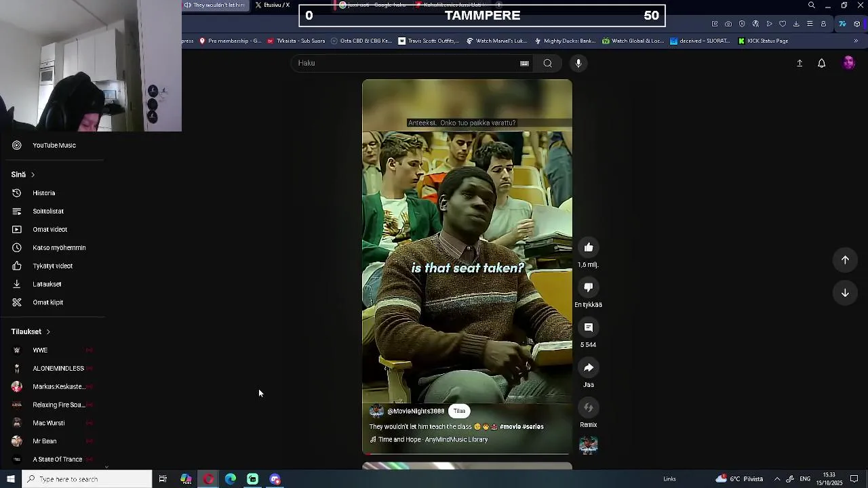The image size is (868, 488).
Task: Like the short with the thumbs-up button
Action: click(589, 247)
